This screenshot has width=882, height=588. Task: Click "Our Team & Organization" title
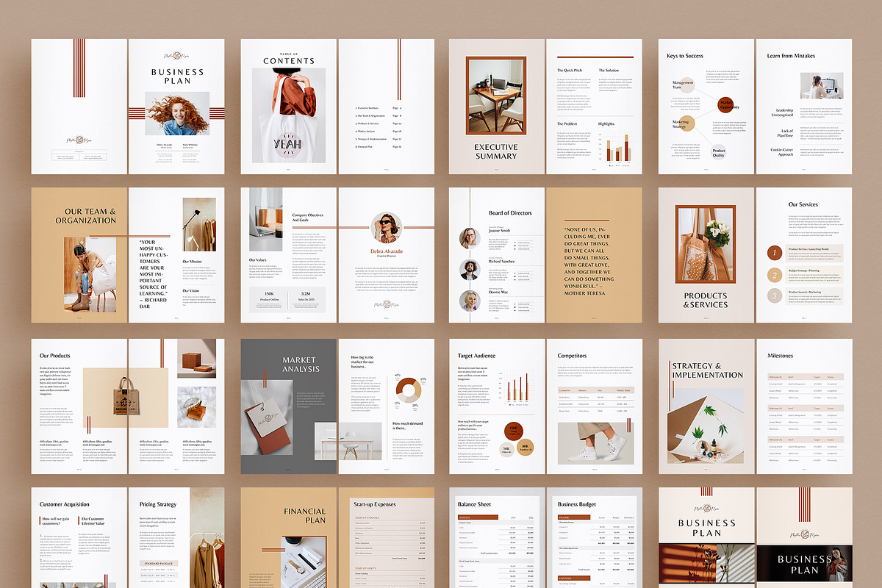[85, 215]
